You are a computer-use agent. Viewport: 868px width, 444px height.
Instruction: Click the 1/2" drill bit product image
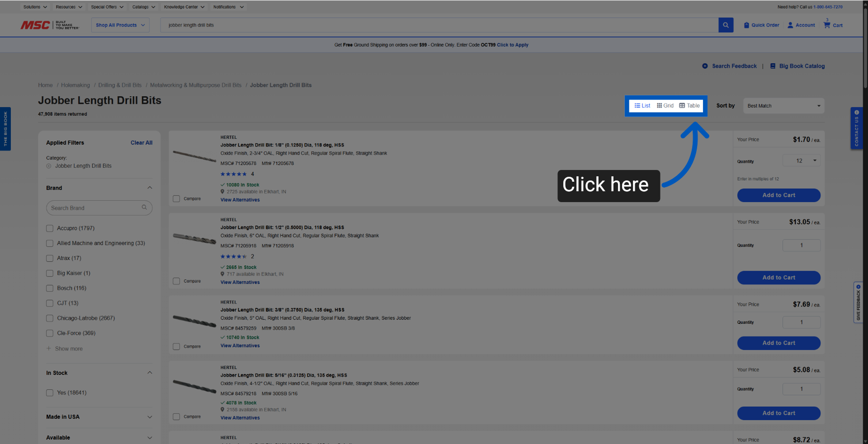(194, 238)
